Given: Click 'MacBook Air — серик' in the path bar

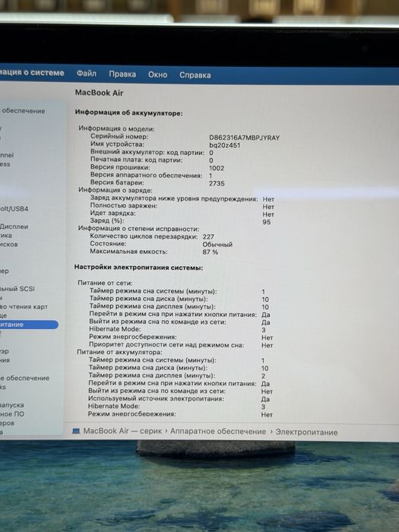Looking at the screenshot, I should [122, 431].
